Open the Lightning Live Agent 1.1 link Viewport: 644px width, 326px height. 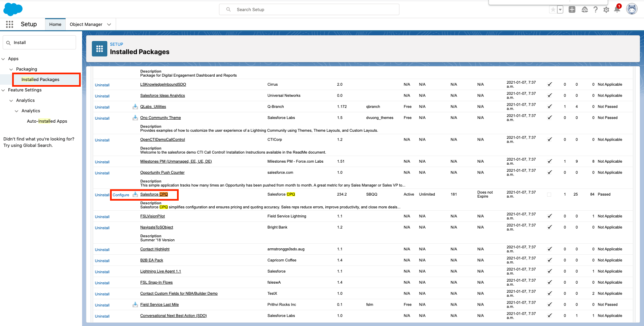pyautogui.click(x=160, y=271)
